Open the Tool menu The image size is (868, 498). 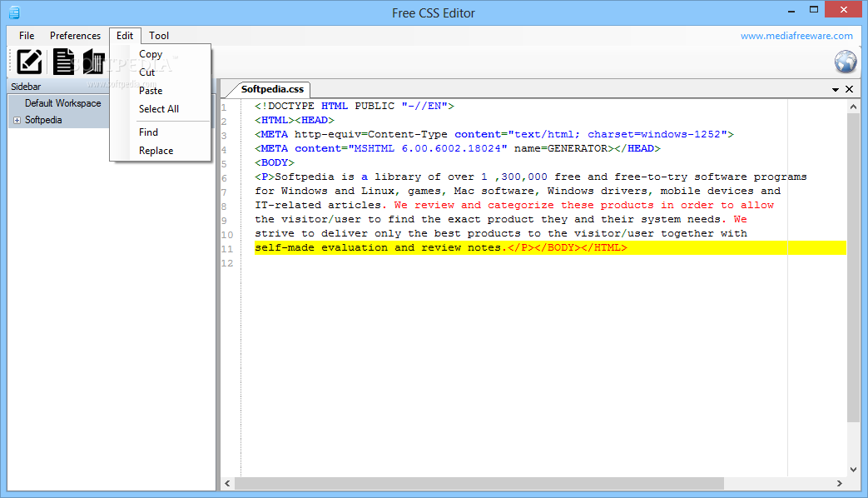pos(159,36)
